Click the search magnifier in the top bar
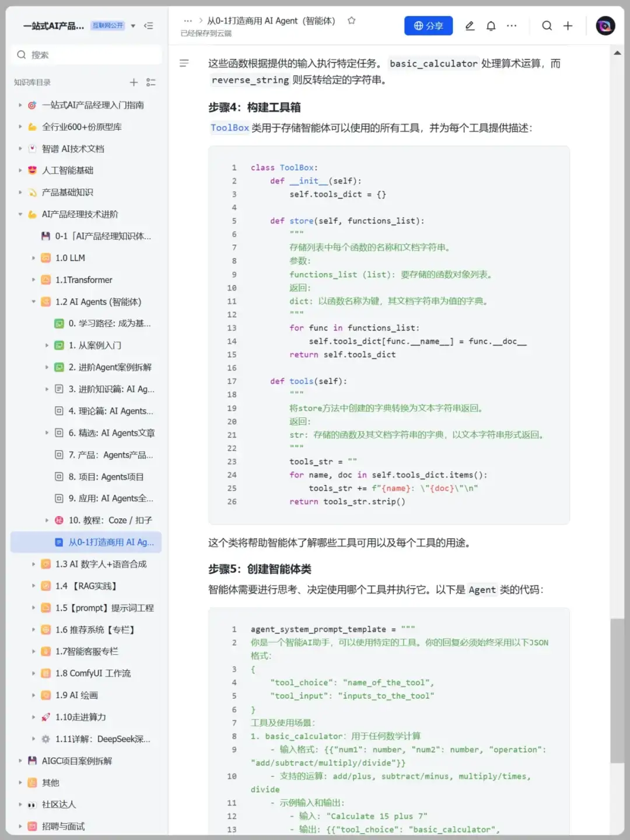 547,26
